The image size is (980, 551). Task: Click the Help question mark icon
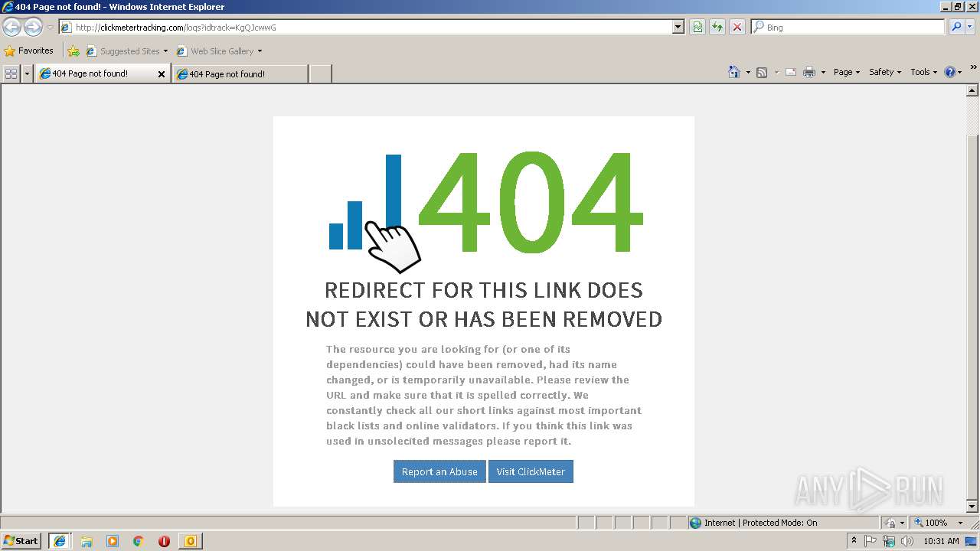950,72
